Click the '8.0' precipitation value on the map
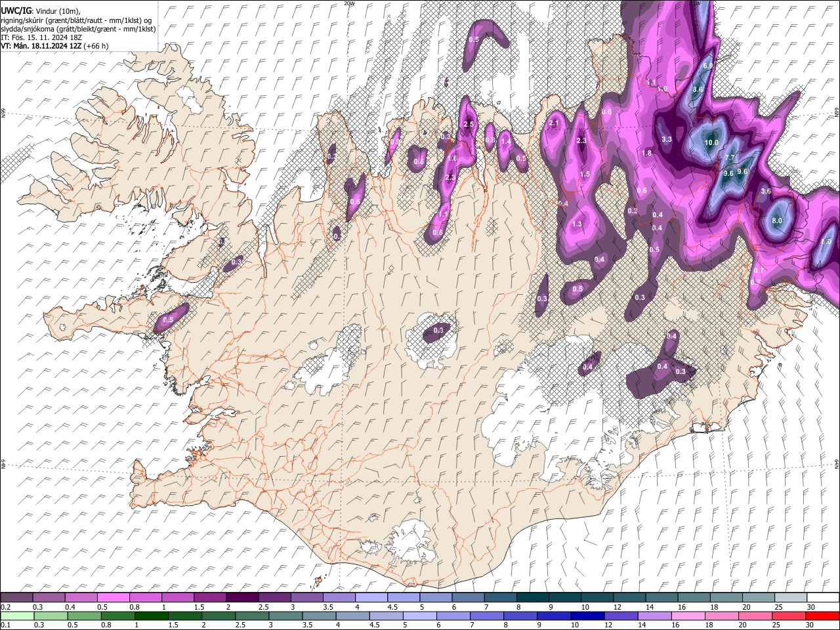The image size is (840, 630). [777, 220]
